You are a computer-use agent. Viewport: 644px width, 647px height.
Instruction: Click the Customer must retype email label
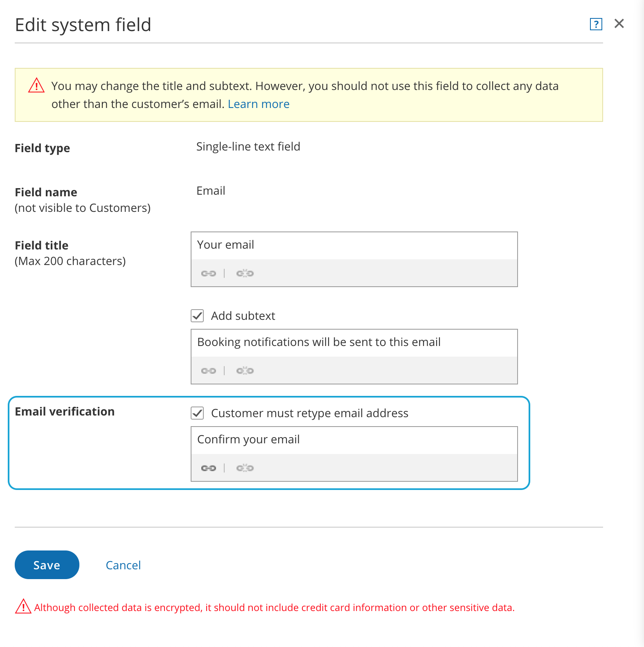click(309, 413)
